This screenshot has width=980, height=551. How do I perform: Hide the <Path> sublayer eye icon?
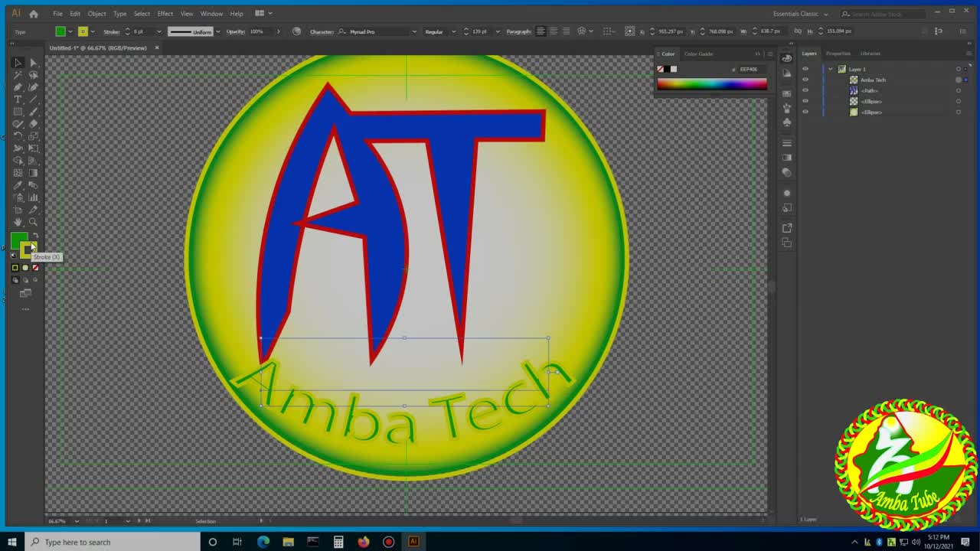click(x=805, y=90)
